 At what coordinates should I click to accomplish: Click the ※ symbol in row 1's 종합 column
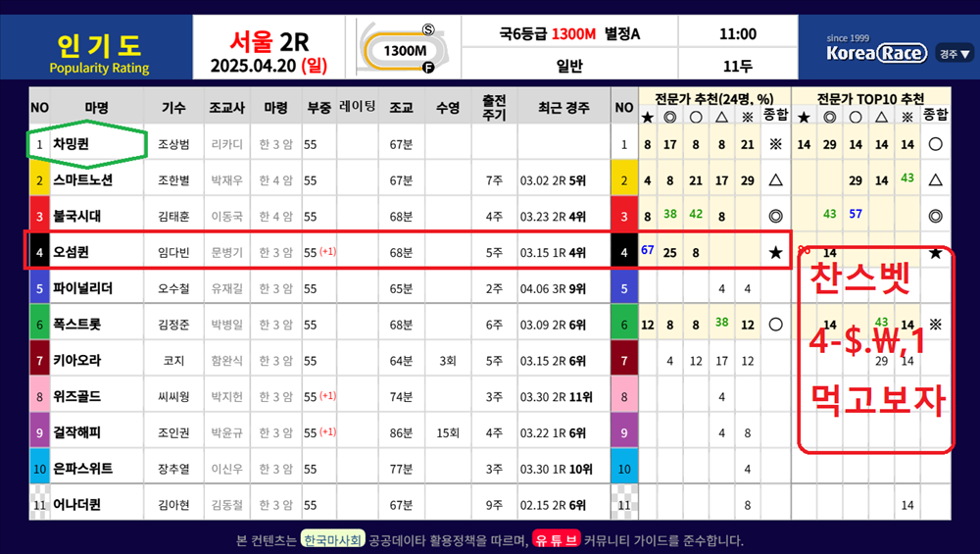pos(775,144)
